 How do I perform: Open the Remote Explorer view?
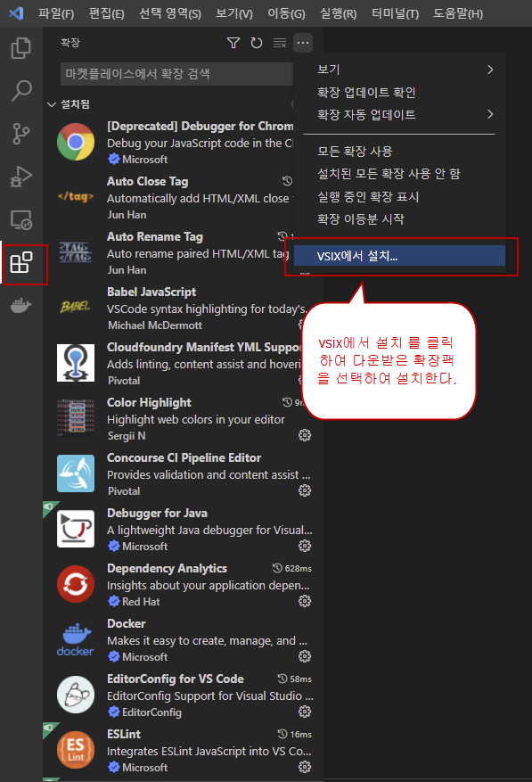tap(20, 219)
